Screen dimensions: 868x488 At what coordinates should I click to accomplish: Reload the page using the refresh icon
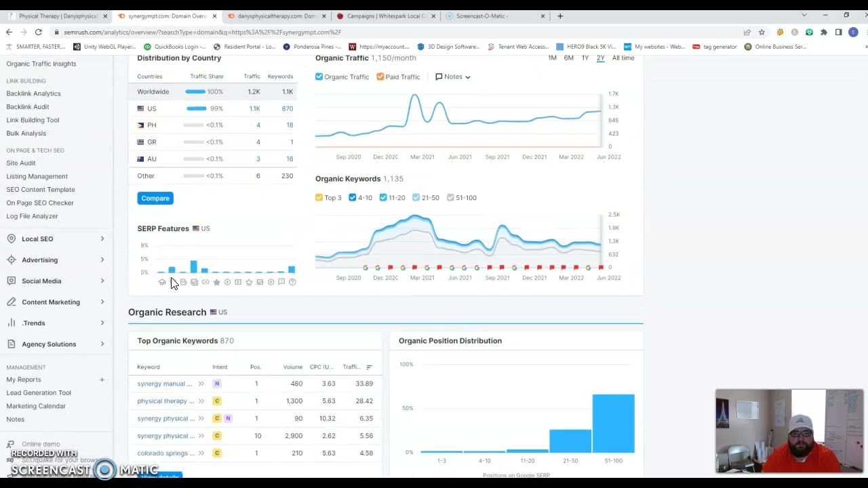[x=39, y=32]
